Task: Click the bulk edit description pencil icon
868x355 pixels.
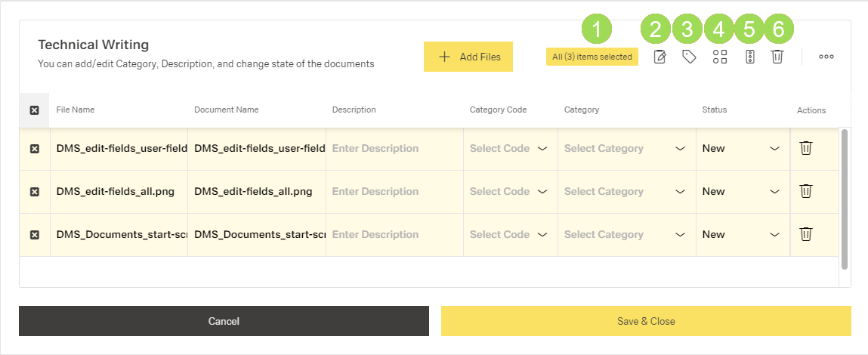Action: tap(659, 57)
